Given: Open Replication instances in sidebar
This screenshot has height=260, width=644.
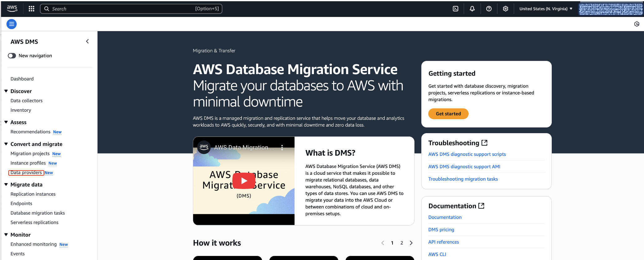Looking at the screenshot, I should pyautogui.click(x=33, y=194).
